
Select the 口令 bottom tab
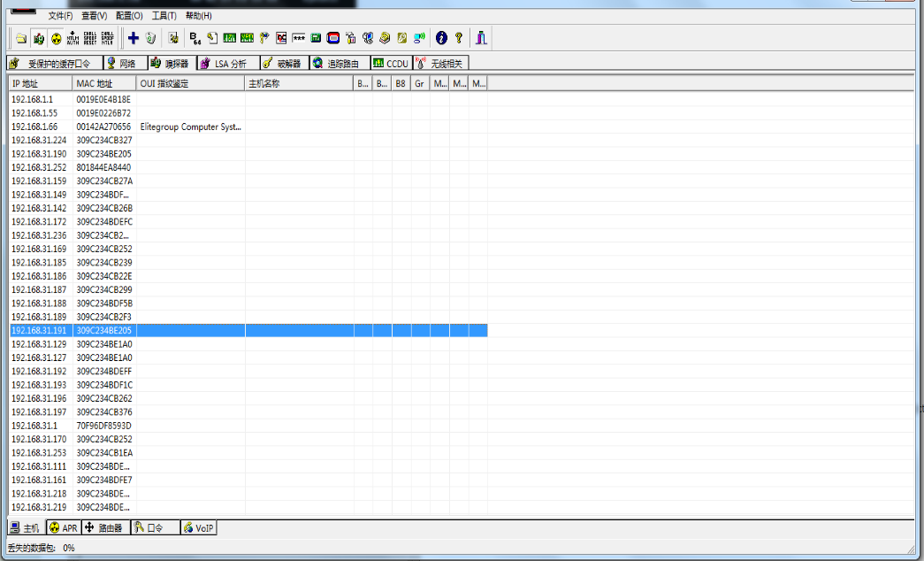[155, 528]
